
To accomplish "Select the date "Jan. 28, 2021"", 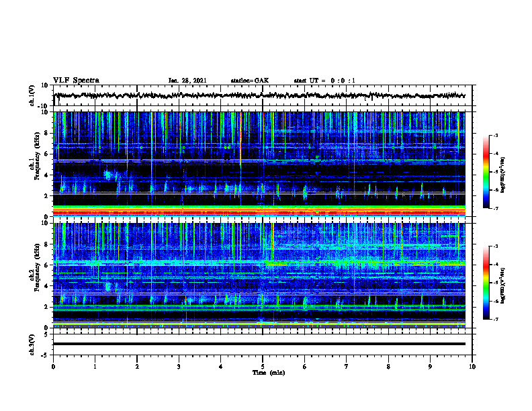I will (187, 81).
